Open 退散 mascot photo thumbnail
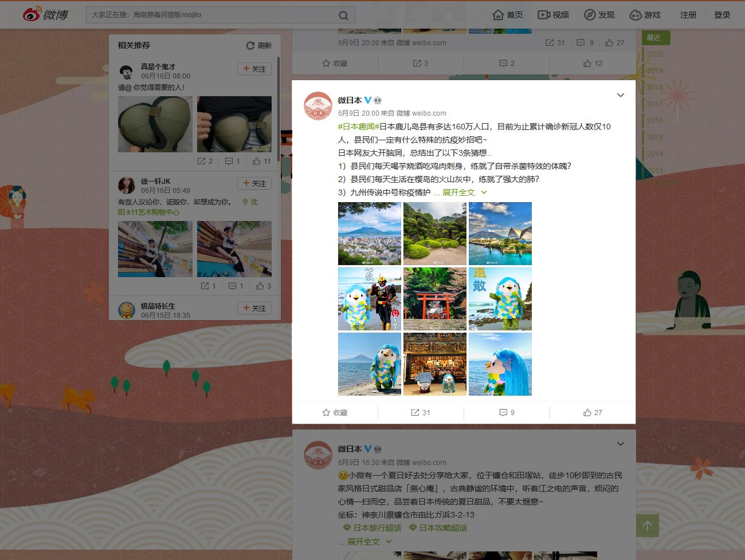The height and width of the screenshot is (560, 745). point(500,299)
